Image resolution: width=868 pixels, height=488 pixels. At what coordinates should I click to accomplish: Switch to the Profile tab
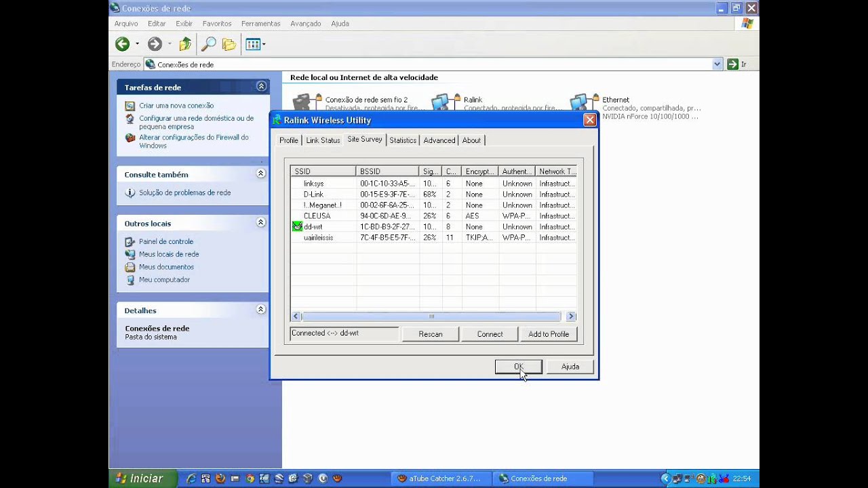(x=289, y=140)
